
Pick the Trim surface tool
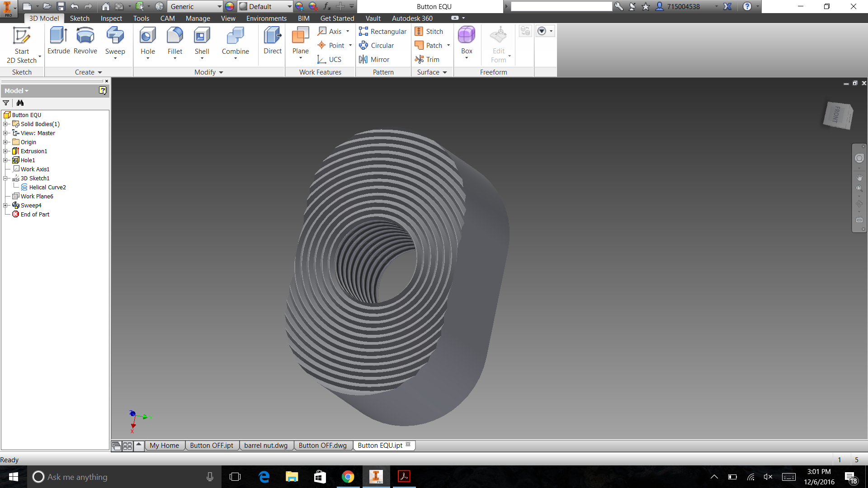click(427, 59)
